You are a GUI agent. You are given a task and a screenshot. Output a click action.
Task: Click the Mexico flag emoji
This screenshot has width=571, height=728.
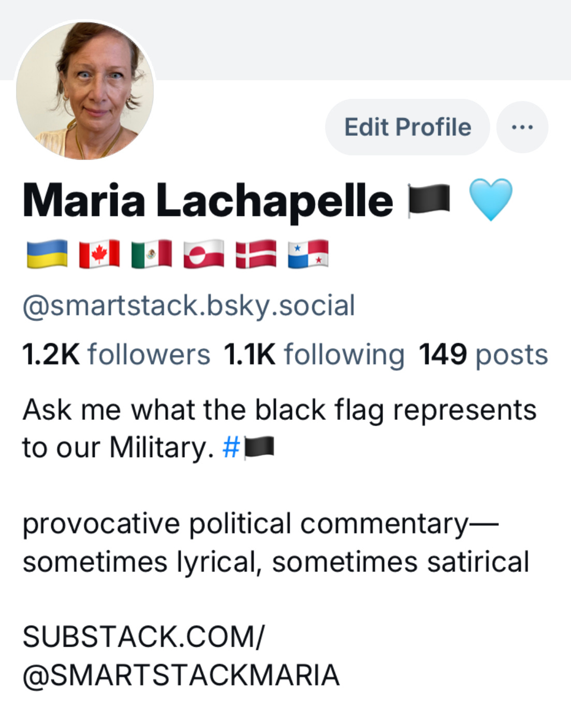coord(152,254)
